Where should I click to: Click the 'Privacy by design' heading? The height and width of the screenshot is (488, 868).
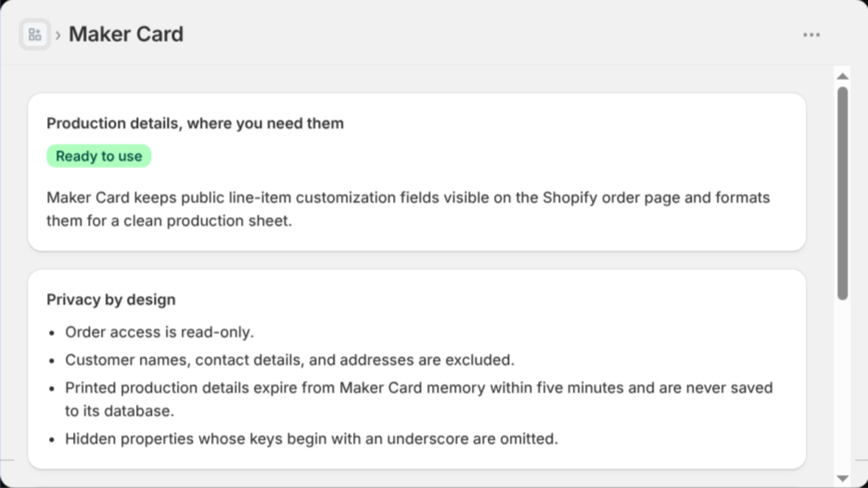(111, 300)
